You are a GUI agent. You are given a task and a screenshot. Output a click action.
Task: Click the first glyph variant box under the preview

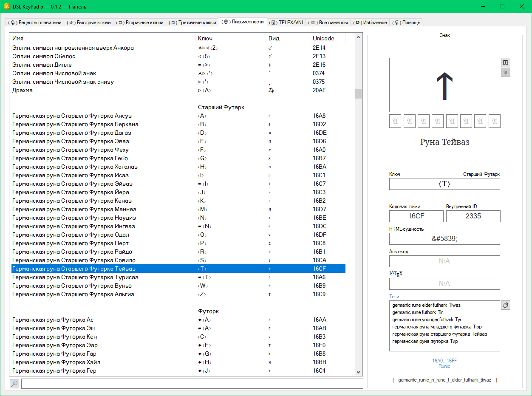point(395,121)
